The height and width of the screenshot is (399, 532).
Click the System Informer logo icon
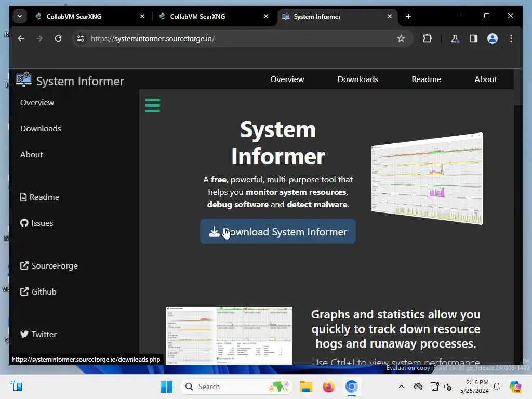tap(24, 79)
